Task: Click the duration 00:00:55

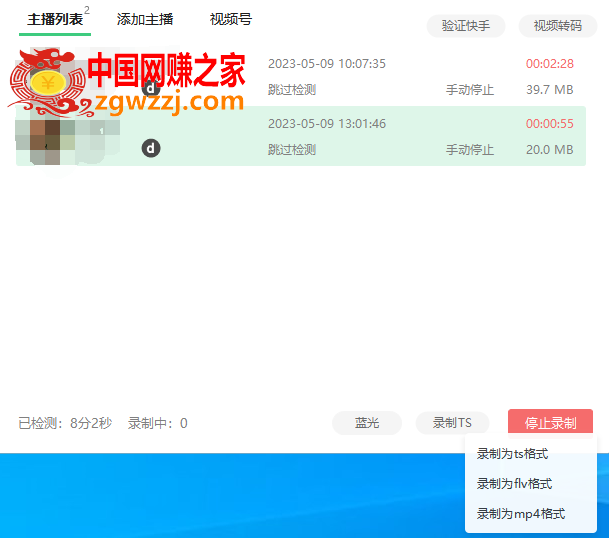Action: pyautogui.click(x=550, y=124)
